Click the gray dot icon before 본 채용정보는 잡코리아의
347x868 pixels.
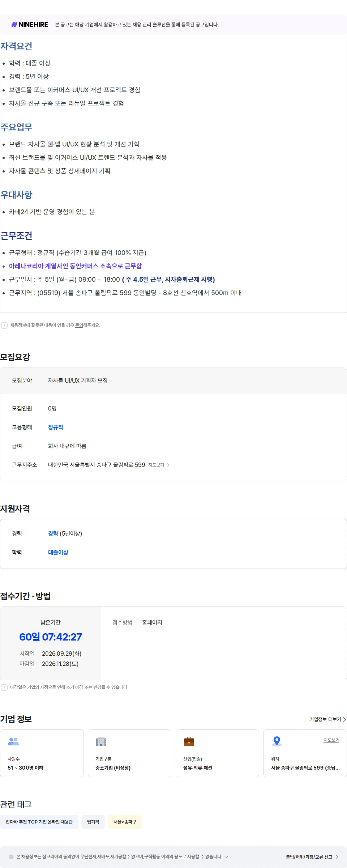11,857
